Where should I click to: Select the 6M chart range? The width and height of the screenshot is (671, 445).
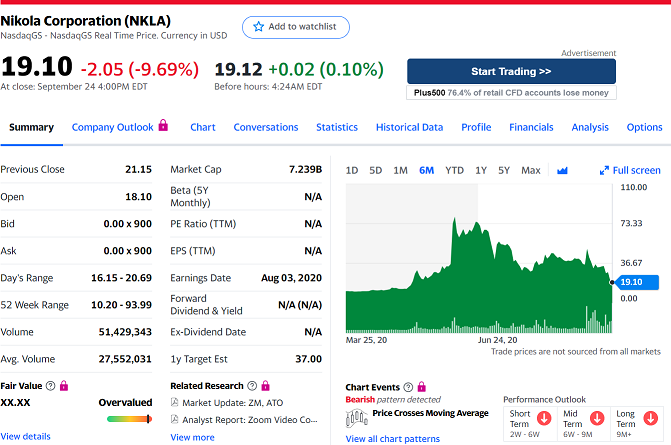427,171
